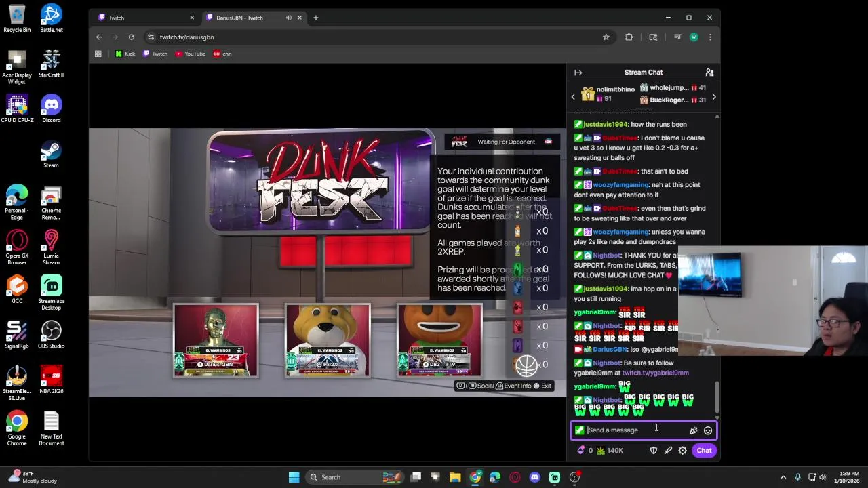Show next gift leaderboard entries
Viewport: 868px width, 488px height.
pyautogui.click(x=713, y=97)
